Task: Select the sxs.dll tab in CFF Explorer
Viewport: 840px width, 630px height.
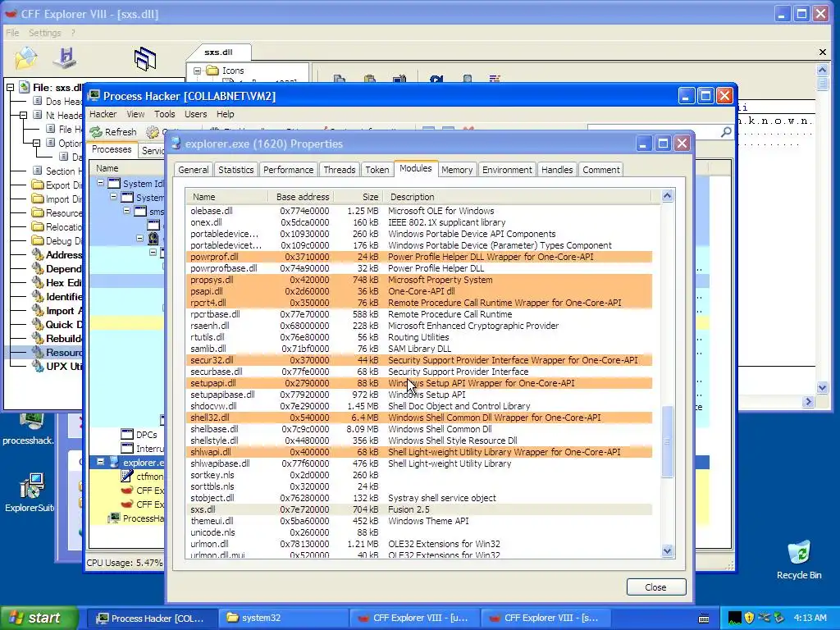Action: [218, 52]
